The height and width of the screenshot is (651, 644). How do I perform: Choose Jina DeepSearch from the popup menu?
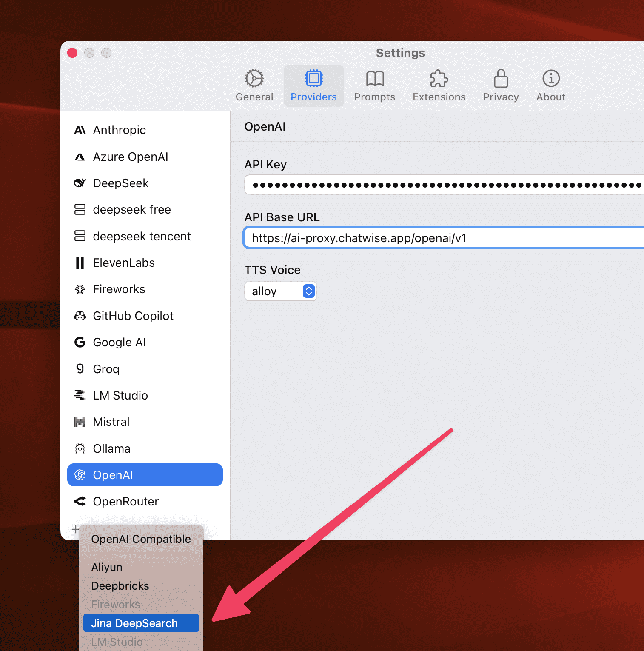[x=141, y=623]
